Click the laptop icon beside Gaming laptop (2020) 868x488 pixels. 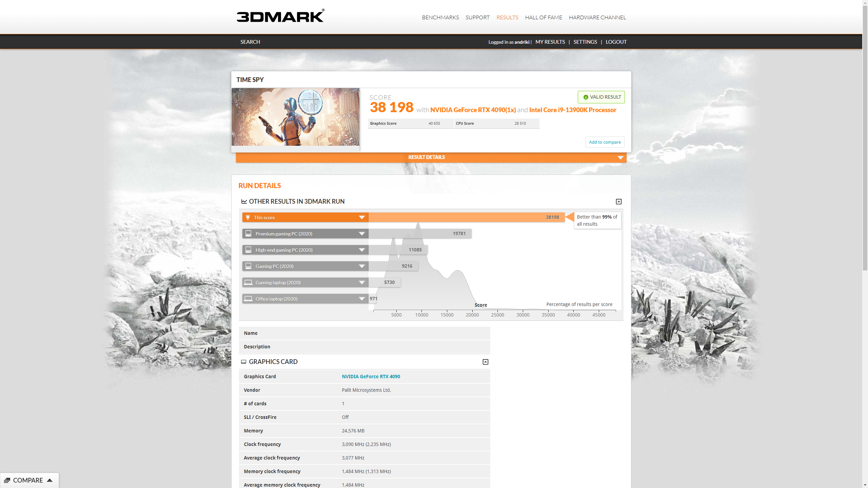(249, 282)
